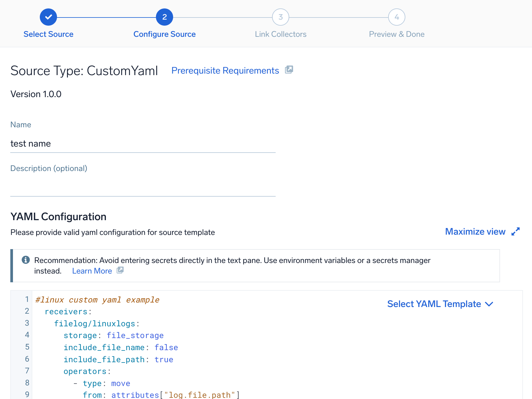Click the info icon in the recommendation banner
Viewport: 532px width, 399px height.
(x=25, y=260)
